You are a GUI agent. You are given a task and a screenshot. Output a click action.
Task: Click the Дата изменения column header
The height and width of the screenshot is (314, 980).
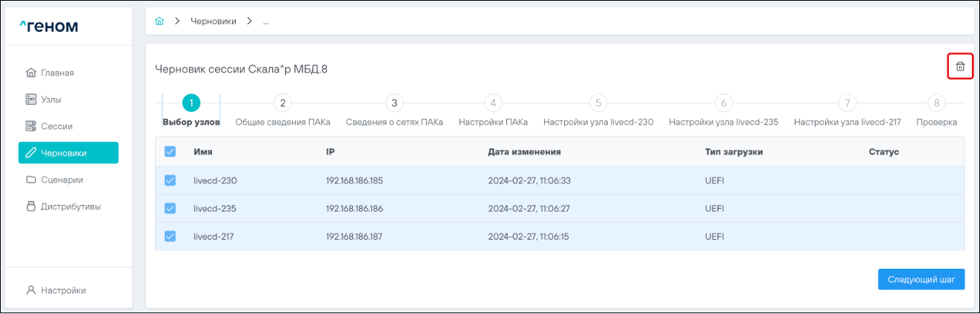click(523, 151)
